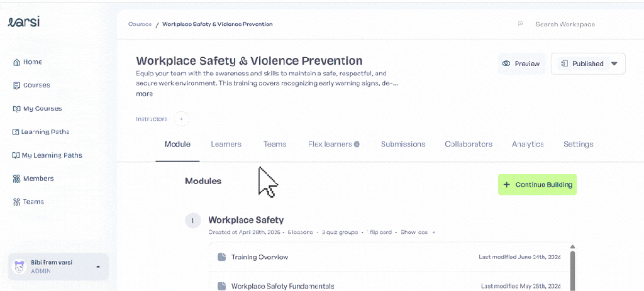644x291 pixels.
Task: Click the Preview button
Action: (521, 63)
